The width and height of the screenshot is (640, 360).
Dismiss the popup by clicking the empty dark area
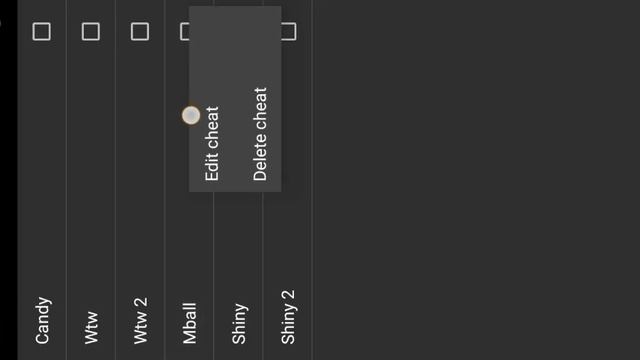coord(476,180)
